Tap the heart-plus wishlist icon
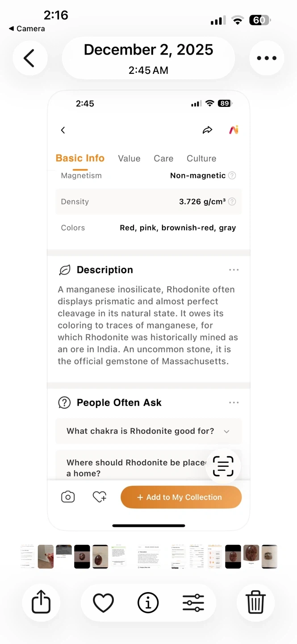This screenshot has height=644, width=297. click(99, 497)
